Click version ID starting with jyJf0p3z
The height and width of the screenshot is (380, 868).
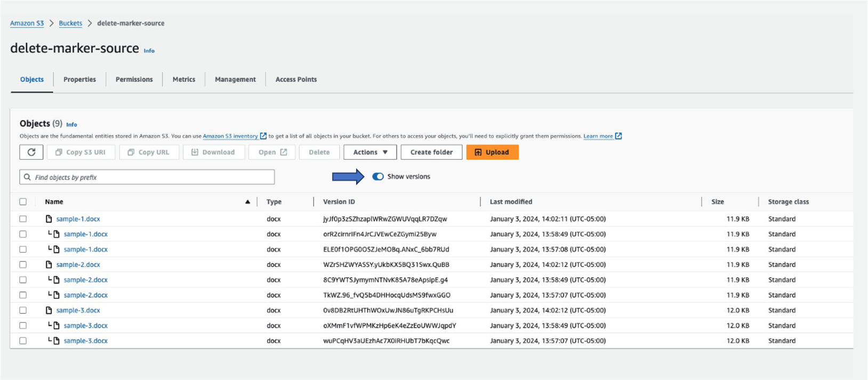[385, 219]
